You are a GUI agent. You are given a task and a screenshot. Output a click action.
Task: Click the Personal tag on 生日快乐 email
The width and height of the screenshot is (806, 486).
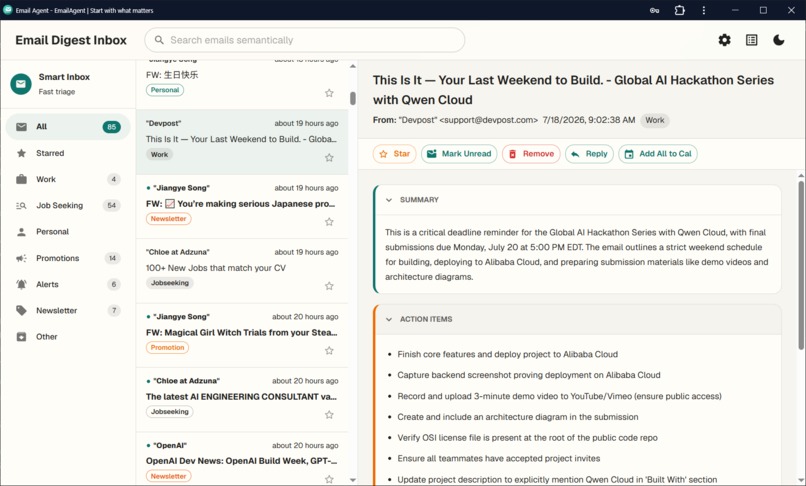click(164, 90)
